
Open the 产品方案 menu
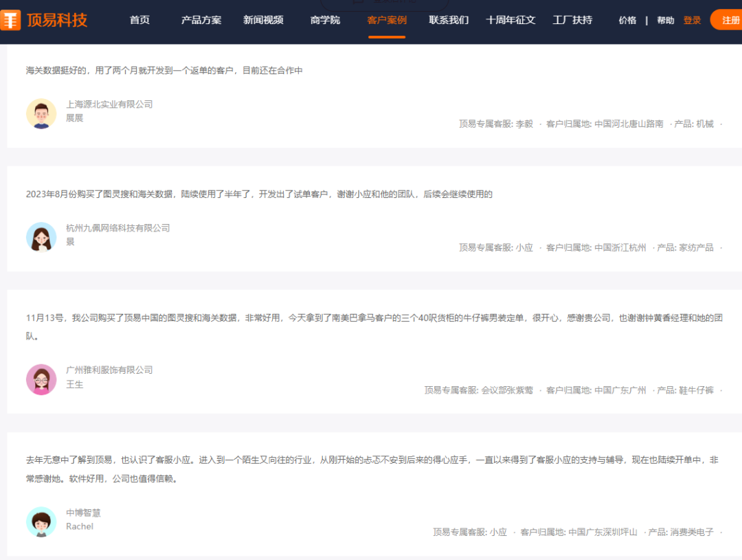pos(201,20)
